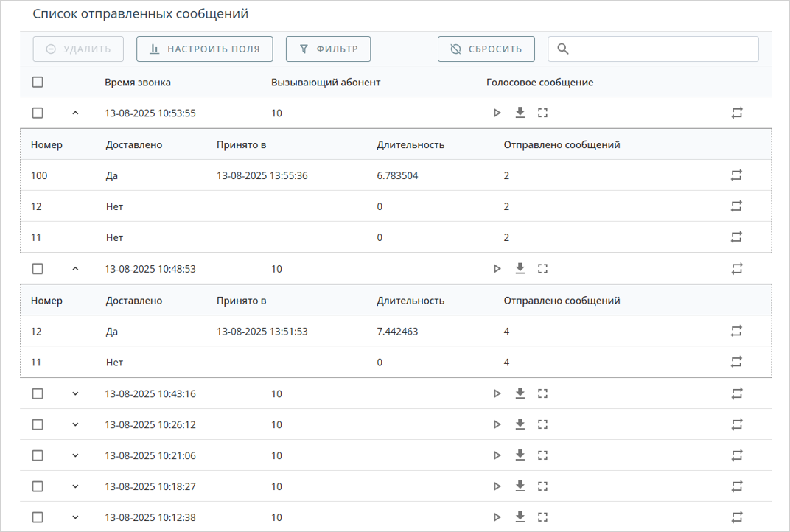Open fullscreen view for 10:43:16 message
Viewport: 790px width, 532px height.
tap(543, 394)
